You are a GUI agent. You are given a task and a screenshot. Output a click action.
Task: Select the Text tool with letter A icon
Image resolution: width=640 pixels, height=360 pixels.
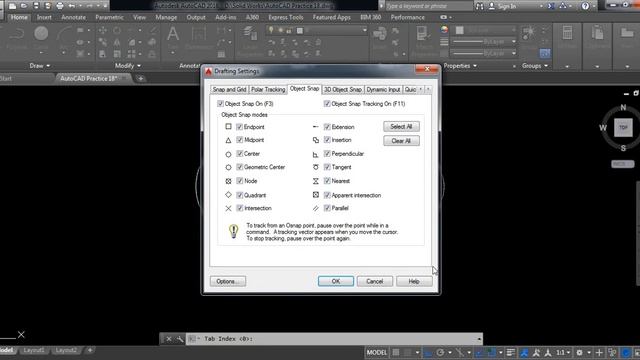[x=173, y=34]
